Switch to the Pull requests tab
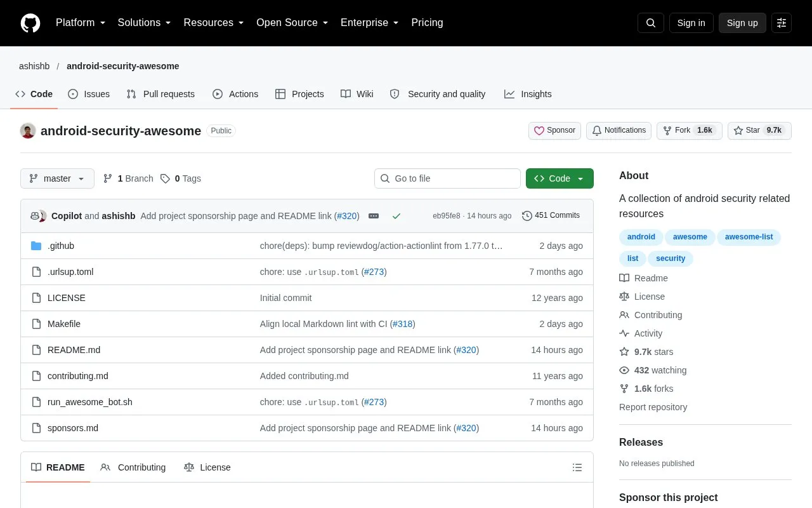 pos(160,94)
